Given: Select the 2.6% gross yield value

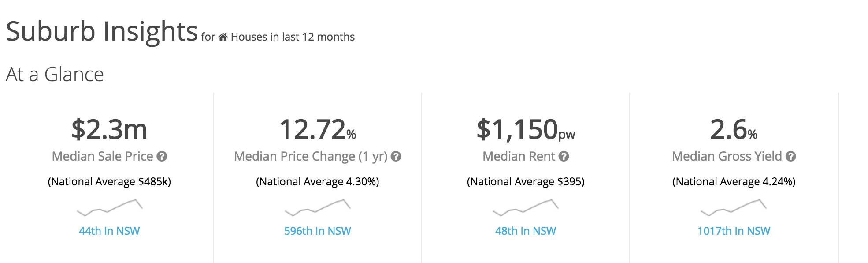Looking at the screenshot, I should tap(734, 130).
